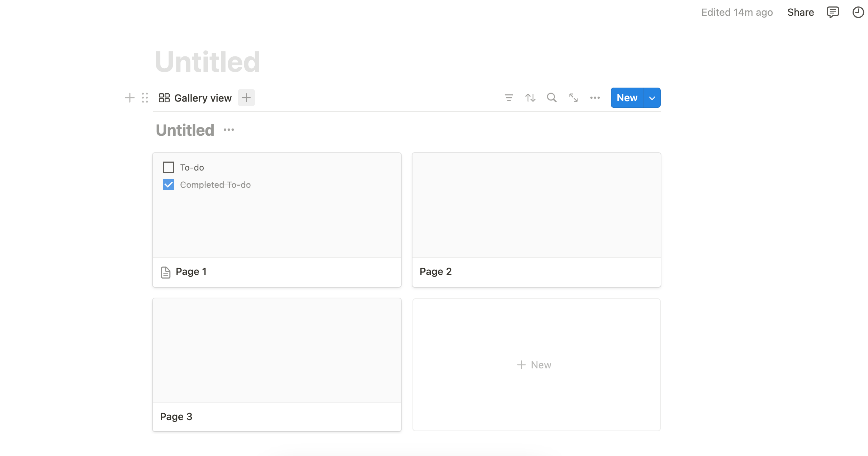Open database as full page icon
This screenshot has width=868, height=456.
[573, 98]
